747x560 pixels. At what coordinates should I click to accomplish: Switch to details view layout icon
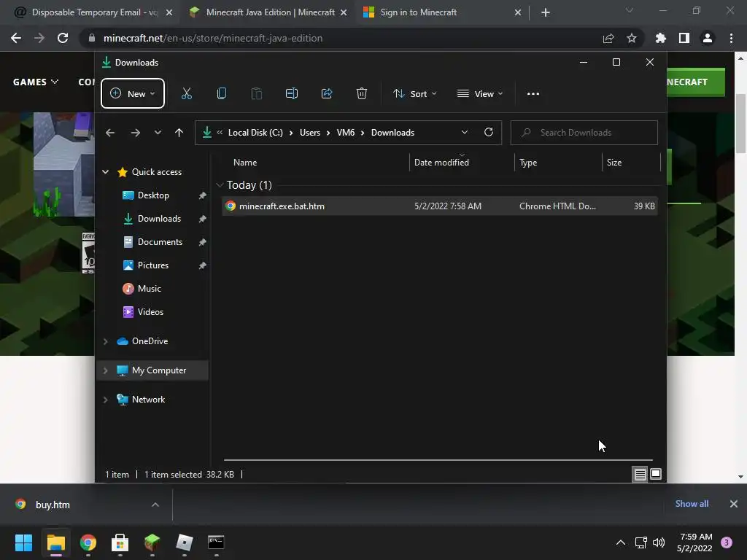(x=640, y=474)
